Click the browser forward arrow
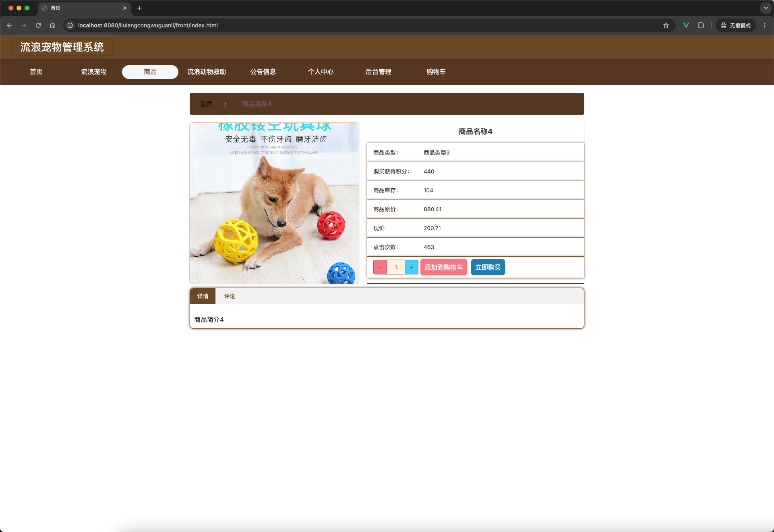 (24, 25)
